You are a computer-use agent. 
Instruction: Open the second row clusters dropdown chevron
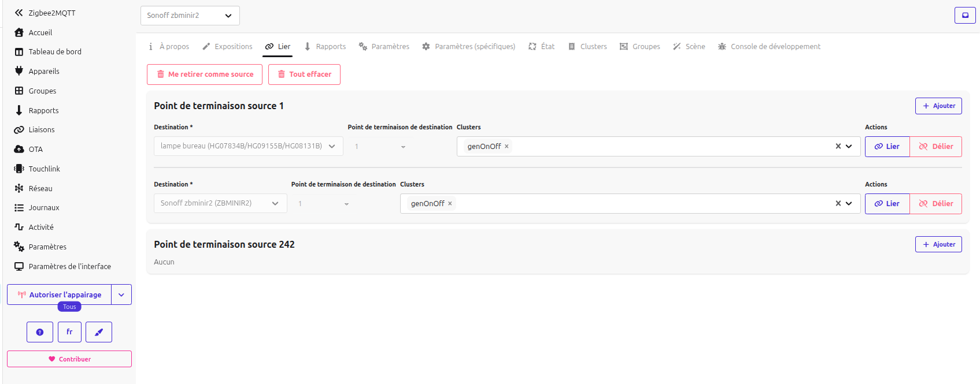pyautogui.click(x=849, y=203)
